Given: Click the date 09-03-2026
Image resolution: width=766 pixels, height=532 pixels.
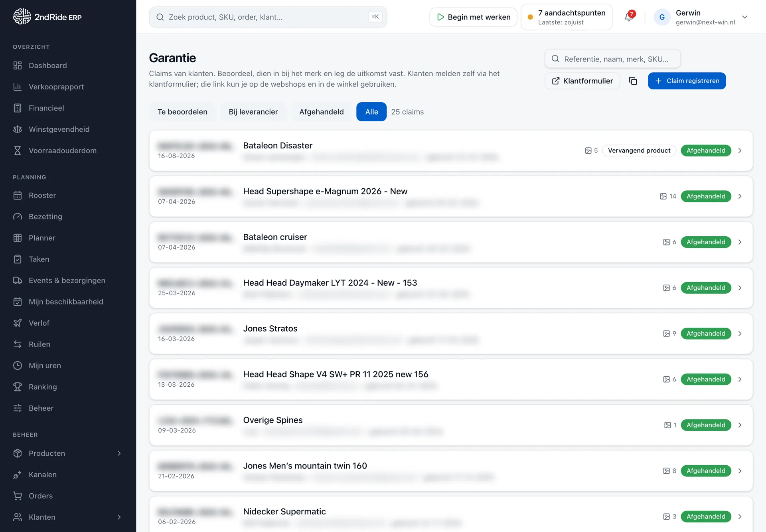Looking at the screenshot, I should click(x=177, y=431).
